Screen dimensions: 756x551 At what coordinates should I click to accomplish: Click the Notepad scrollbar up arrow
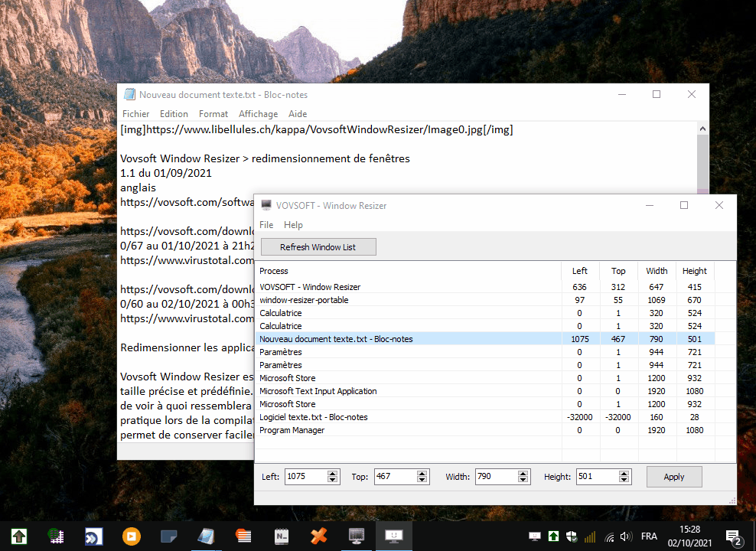click(x=703, y=129)
